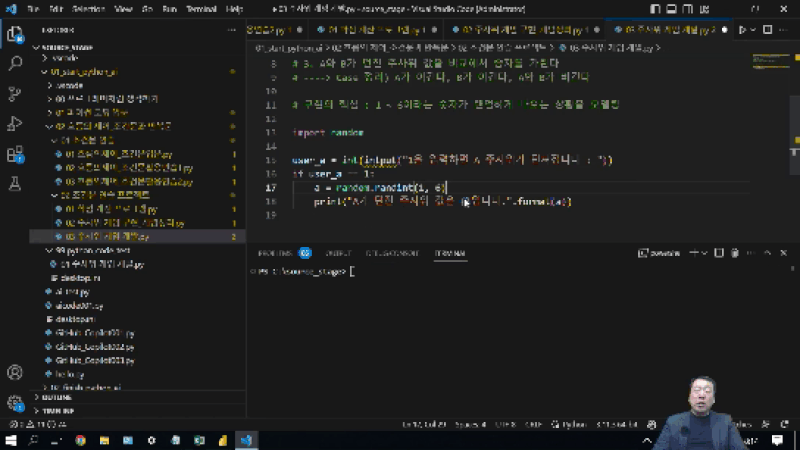
Task: Open the Terminal menu
Action: [x=201, y=9]
